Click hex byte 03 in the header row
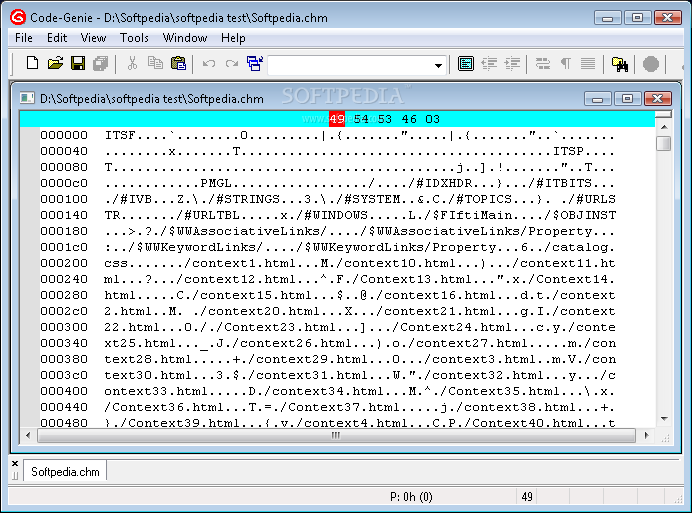Viewport: 692px width, 513px height. (x=432, y=119)
